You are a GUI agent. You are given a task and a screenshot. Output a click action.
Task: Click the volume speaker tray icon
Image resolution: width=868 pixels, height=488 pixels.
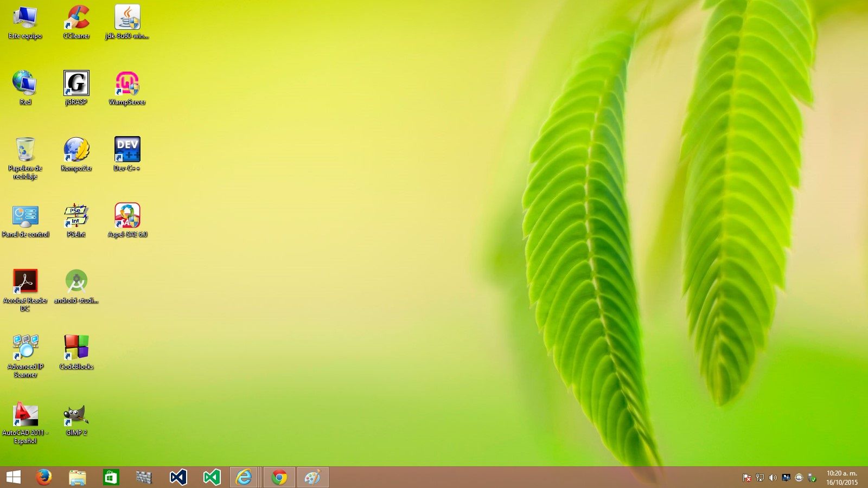pyautogui.click(x=773, y=478)
